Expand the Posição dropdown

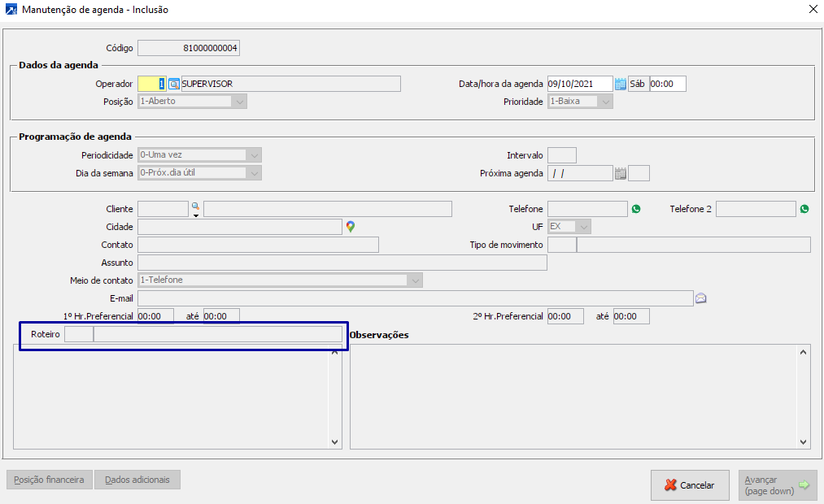[x=240, y=102]
